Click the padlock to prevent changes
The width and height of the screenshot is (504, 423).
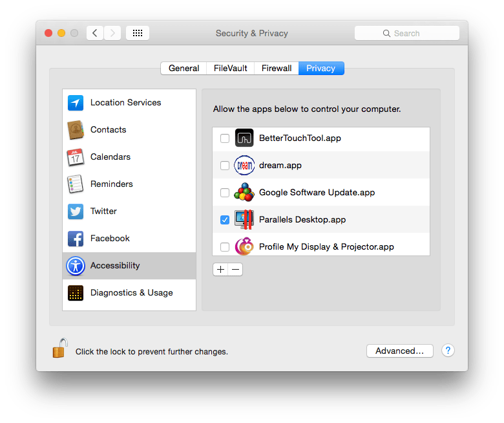tap(59, 349)
